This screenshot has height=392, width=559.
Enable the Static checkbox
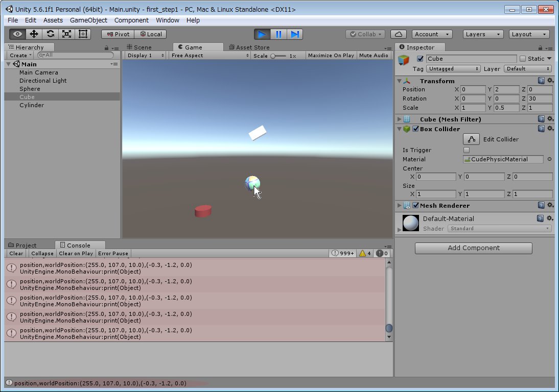[x=522, y=59]
